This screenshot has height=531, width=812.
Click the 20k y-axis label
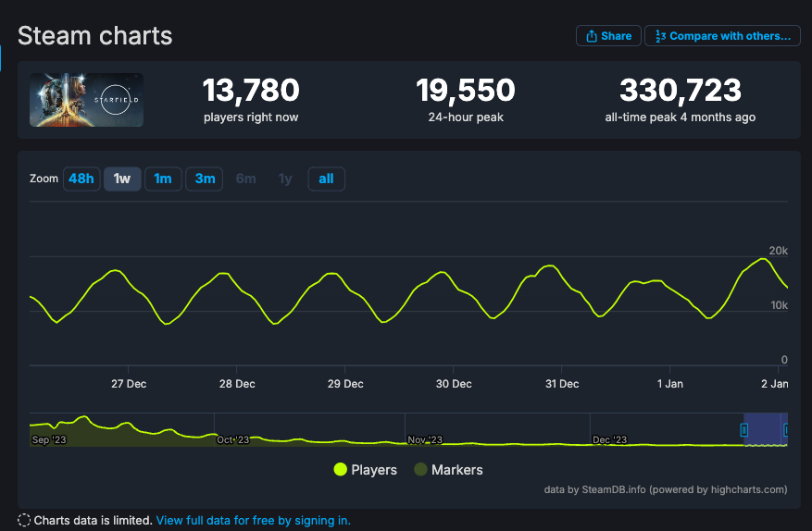(x=779, y=251)
